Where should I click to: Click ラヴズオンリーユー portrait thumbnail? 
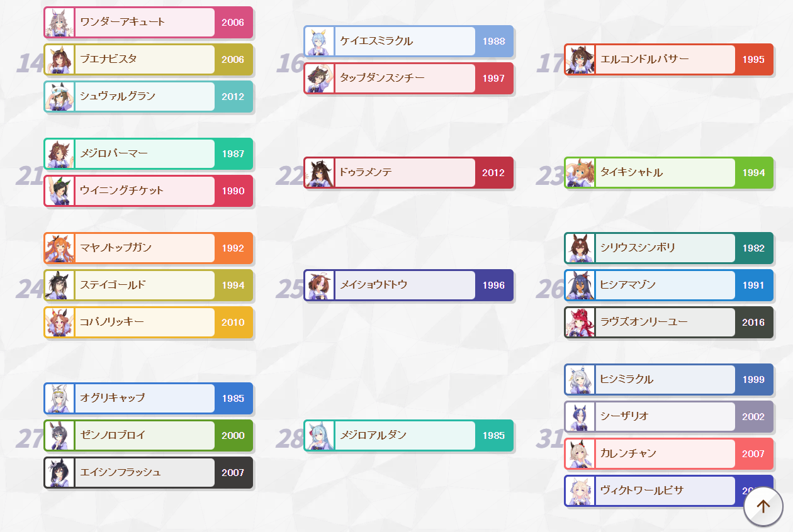[x=580, y=323]
